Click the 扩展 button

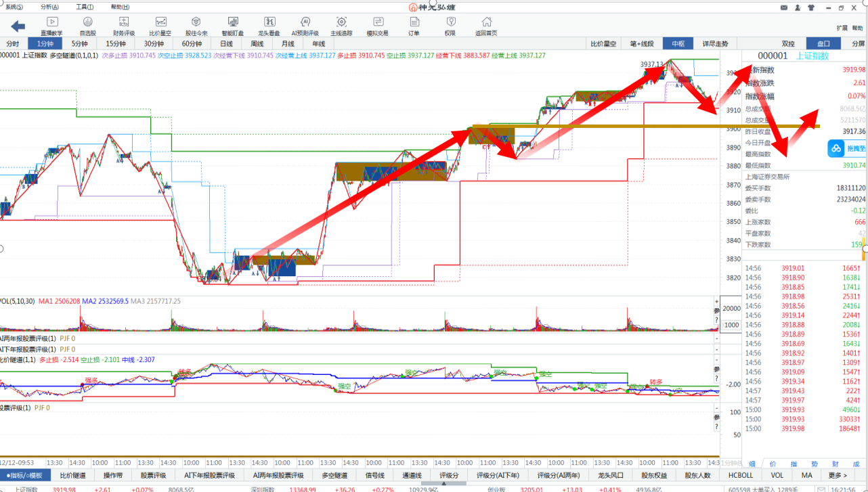click(x=842, y=28)
